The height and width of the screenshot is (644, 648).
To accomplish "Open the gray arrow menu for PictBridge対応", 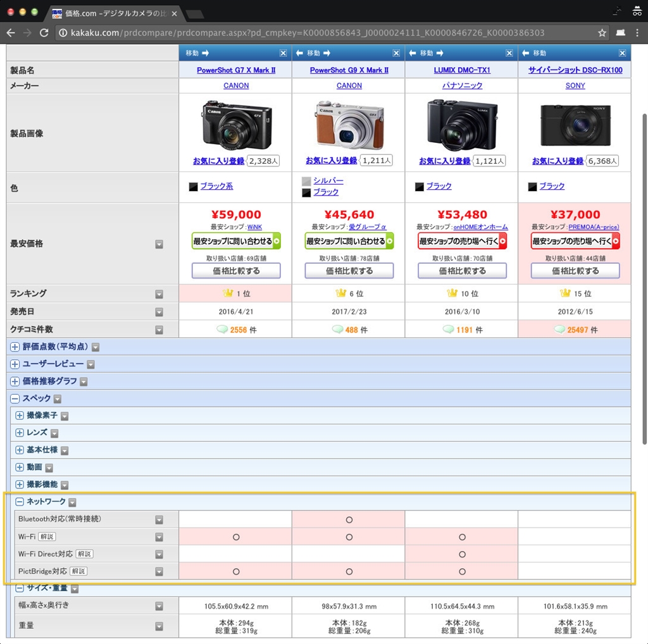I will [x=159, y=572].
